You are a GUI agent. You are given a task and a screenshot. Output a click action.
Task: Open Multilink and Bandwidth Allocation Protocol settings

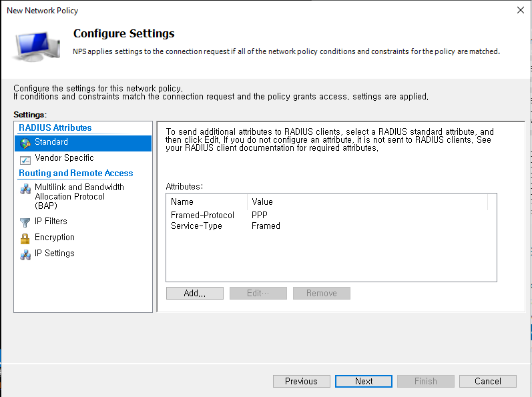(83, 196)
